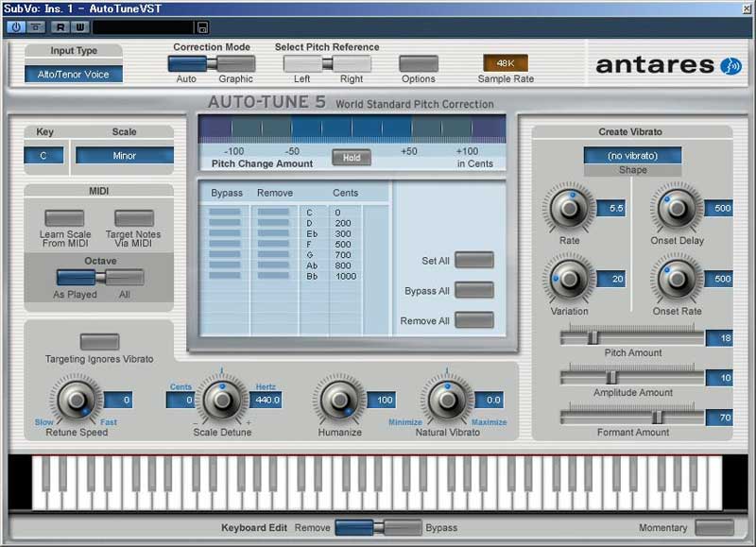Click the Rate value 5.5 field
The height and width of the screenshot is (547, 756).
pyautogui.click(x=611, y=208)
